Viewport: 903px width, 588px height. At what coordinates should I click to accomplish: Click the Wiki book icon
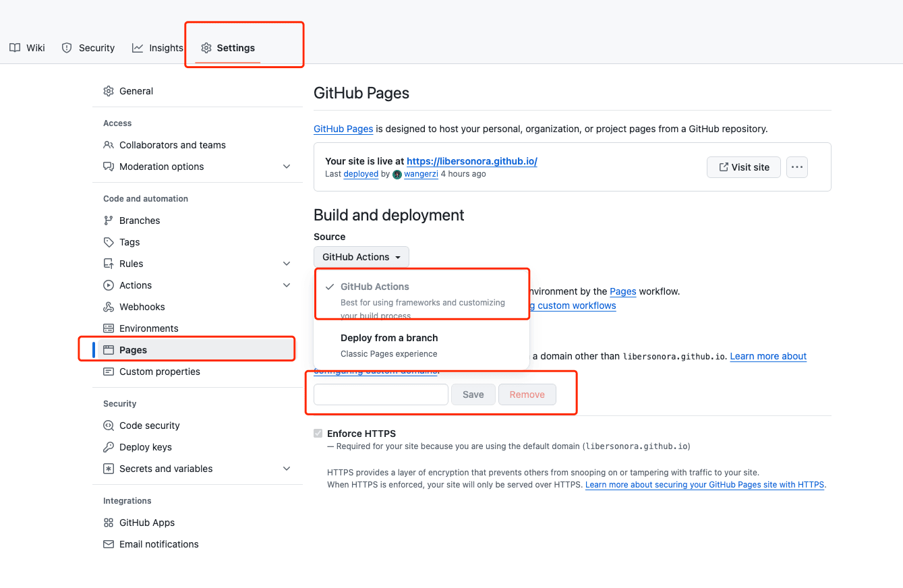[x=15, y=48]
